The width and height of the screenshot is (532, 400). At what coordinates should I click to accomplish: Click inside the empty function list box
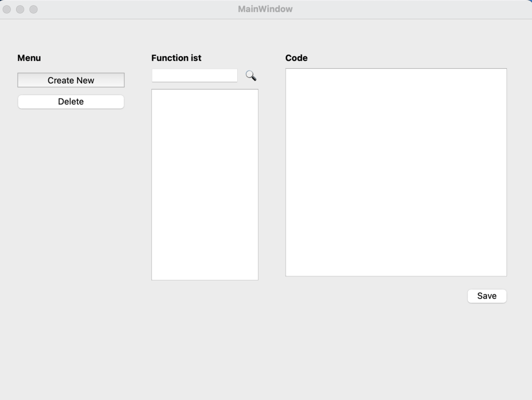[204, 185]
